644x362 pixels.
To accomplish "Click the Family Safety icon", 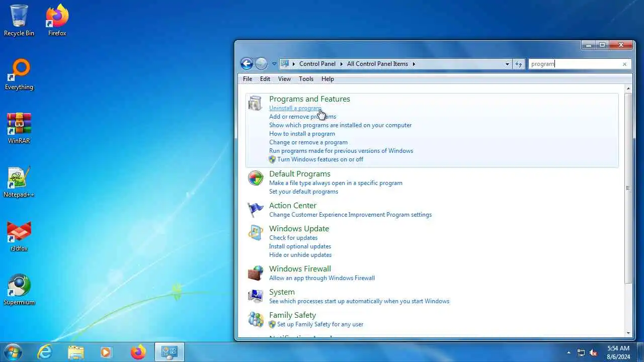I will (x=256, y=319).
